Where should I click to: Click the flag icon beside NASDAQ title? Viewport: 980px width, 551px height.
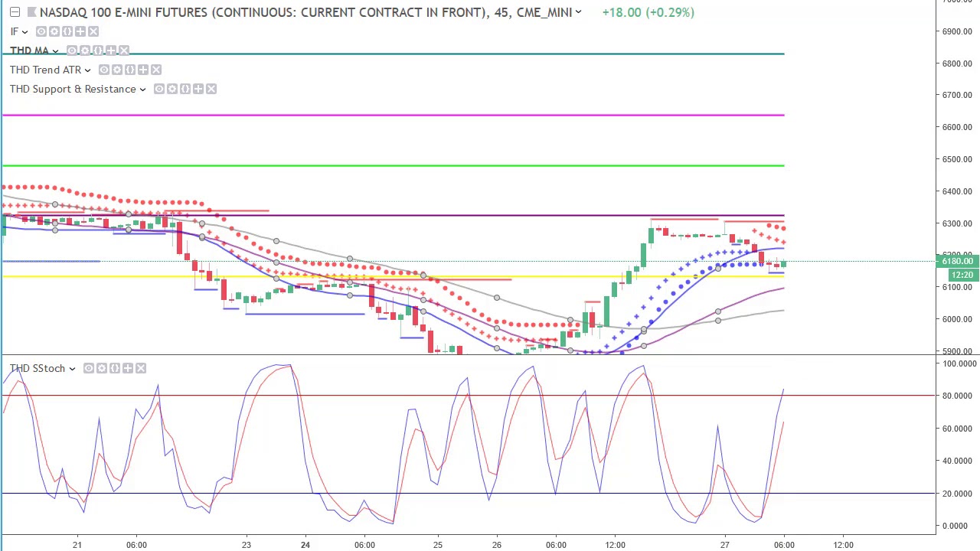click(x=31, y=12)
